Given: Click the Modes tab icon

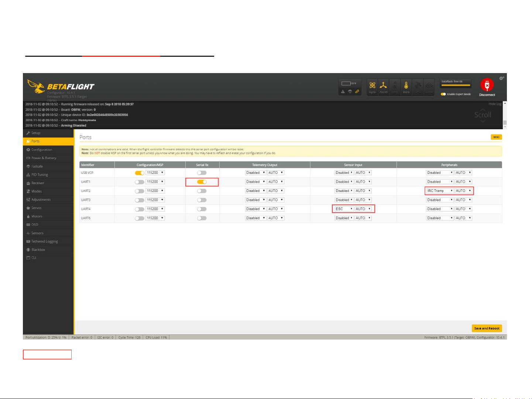Looking at the screenshot, I should coord(28,191).
